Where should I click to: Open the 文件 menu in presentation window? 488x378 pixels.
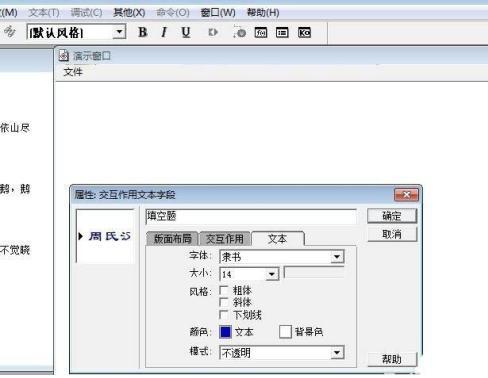pos(73,72)
